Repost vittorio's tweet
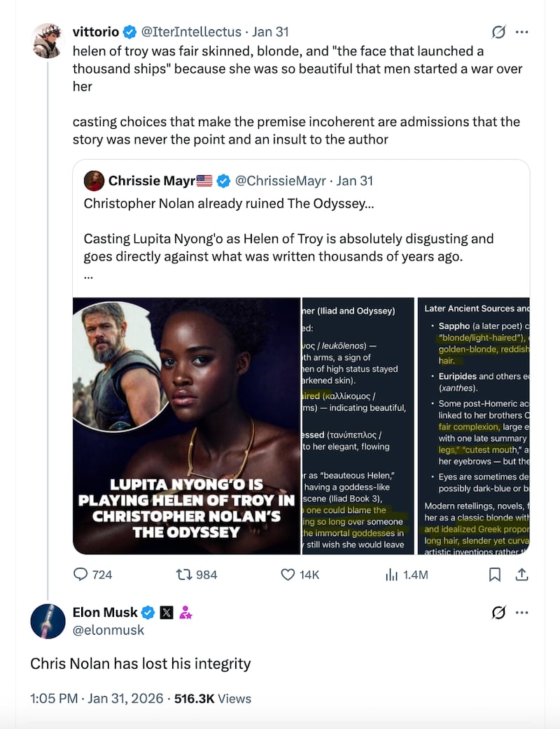This screenshot has height=729, width=560. pos(183,574)
